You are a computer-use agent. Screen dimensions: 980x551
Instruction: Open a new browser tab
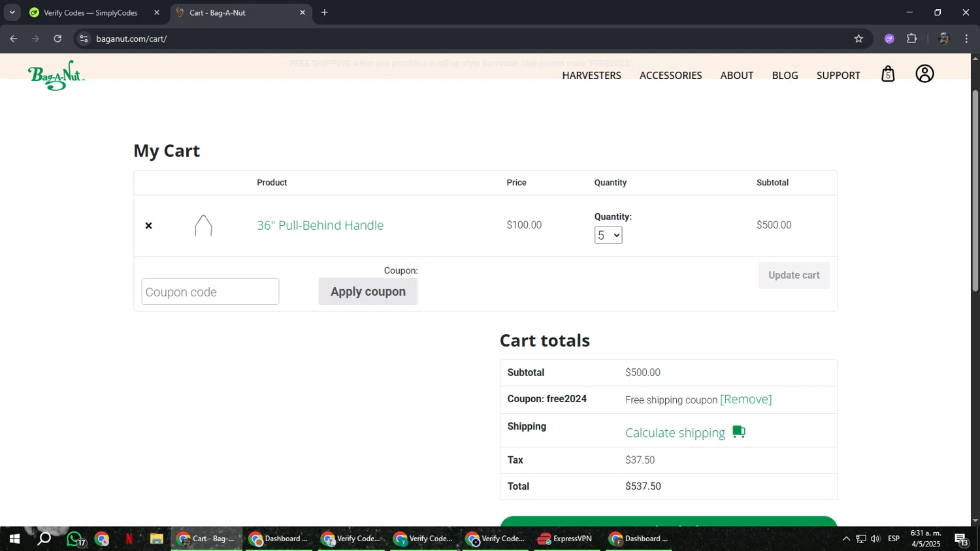[x=325, y=12]
